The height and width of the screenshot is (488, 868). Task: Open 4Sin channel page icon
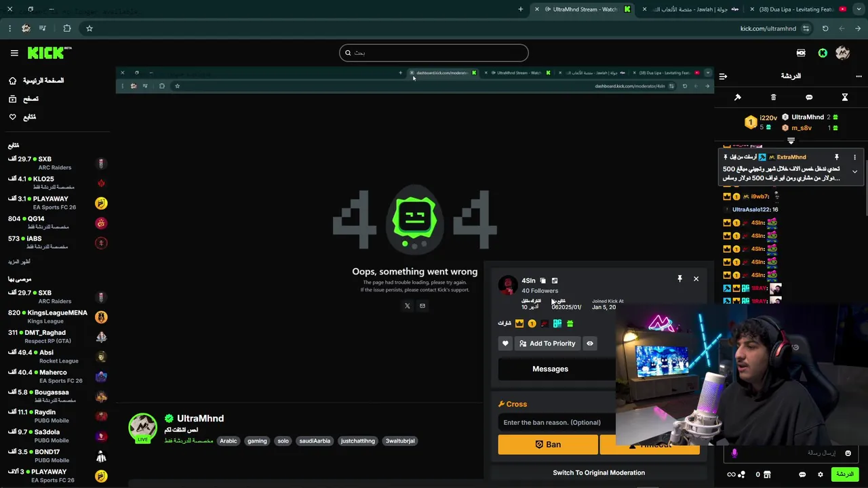555,281
